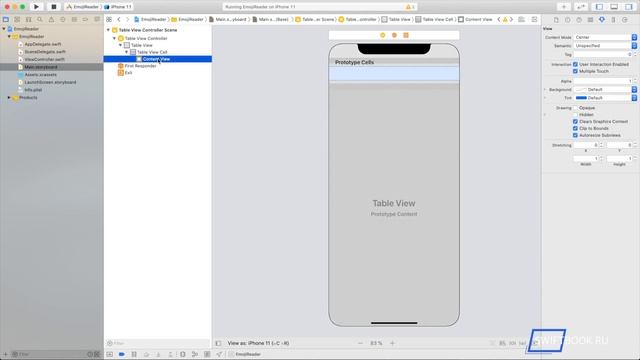Collapse Table View Controller Scene
The image size is (640, 360).
click(x=108, y=30)
